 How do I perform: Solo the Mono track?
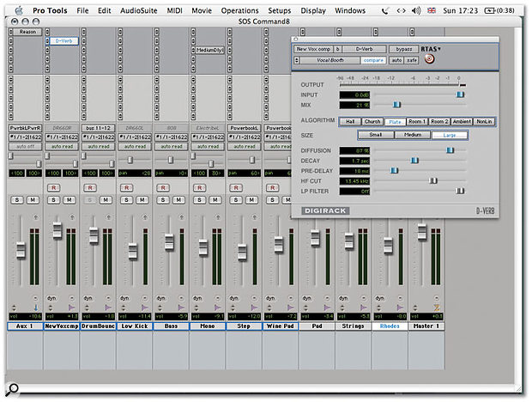coord(199,200)
